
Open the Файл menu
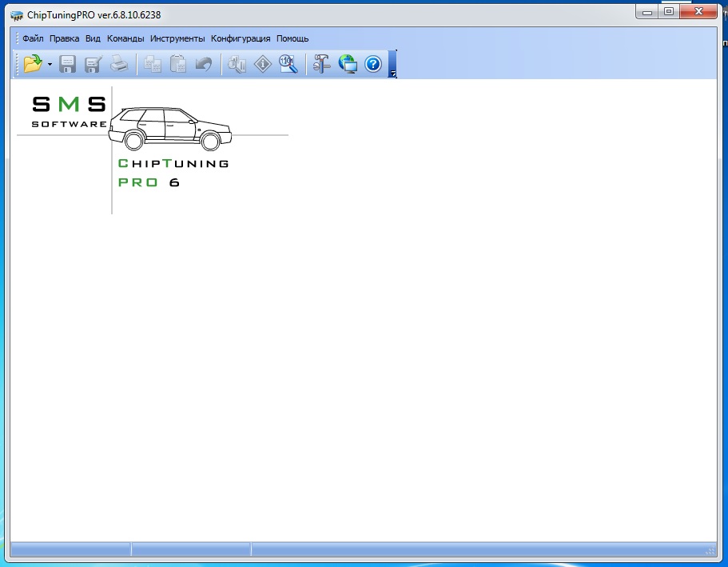(33, 38)
